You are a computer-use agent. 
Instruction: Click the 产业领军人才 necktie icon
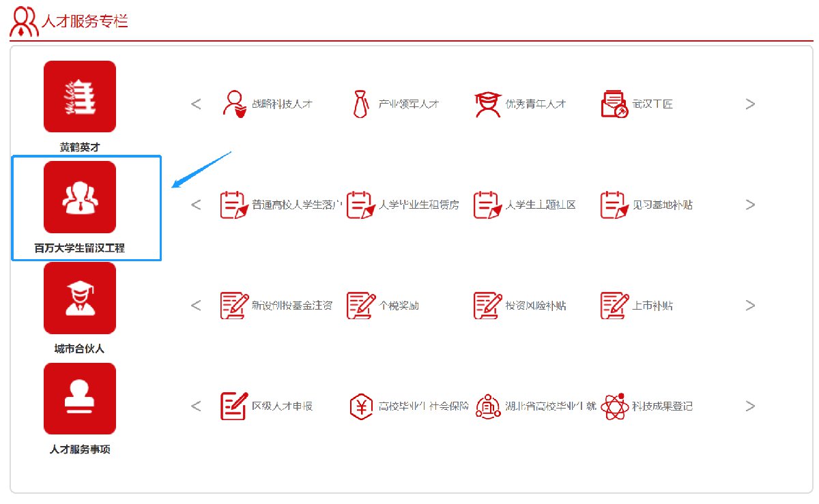360,104
